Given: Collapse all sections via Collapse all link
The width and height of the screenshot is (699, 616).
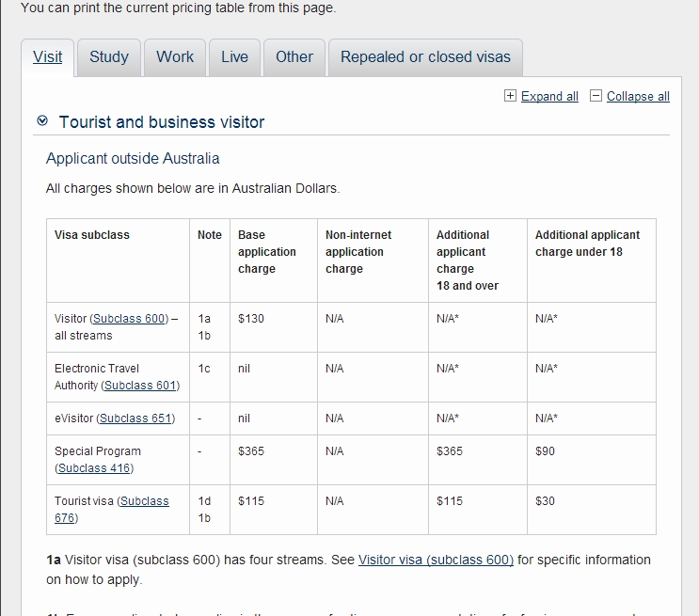Looking at the screenshot, I should click(x=638, y=96).
